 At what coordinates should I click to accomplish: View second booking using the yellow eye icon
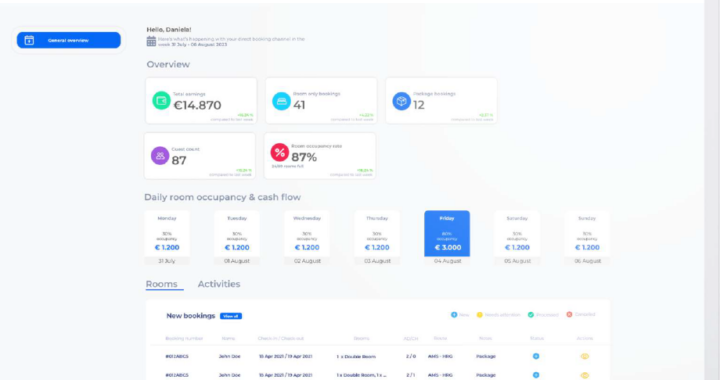click(x=585, y=375)
